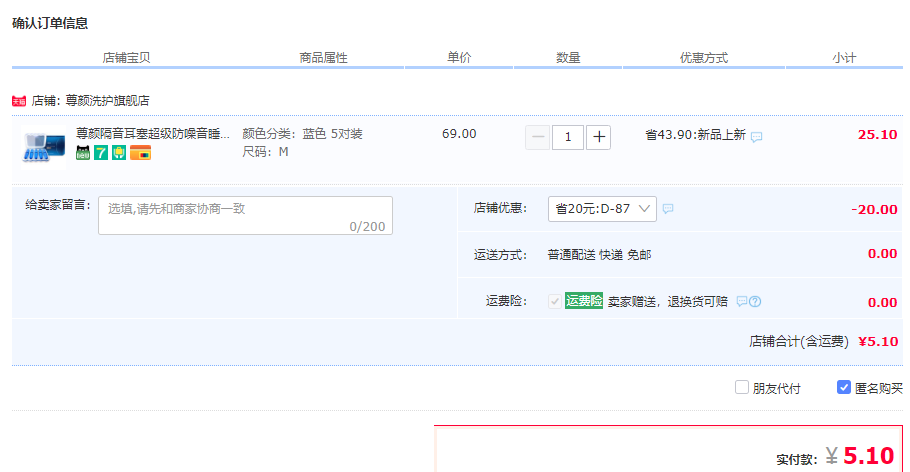
Task: Open the note icon beside store discount dropdown
Action: 668,208
